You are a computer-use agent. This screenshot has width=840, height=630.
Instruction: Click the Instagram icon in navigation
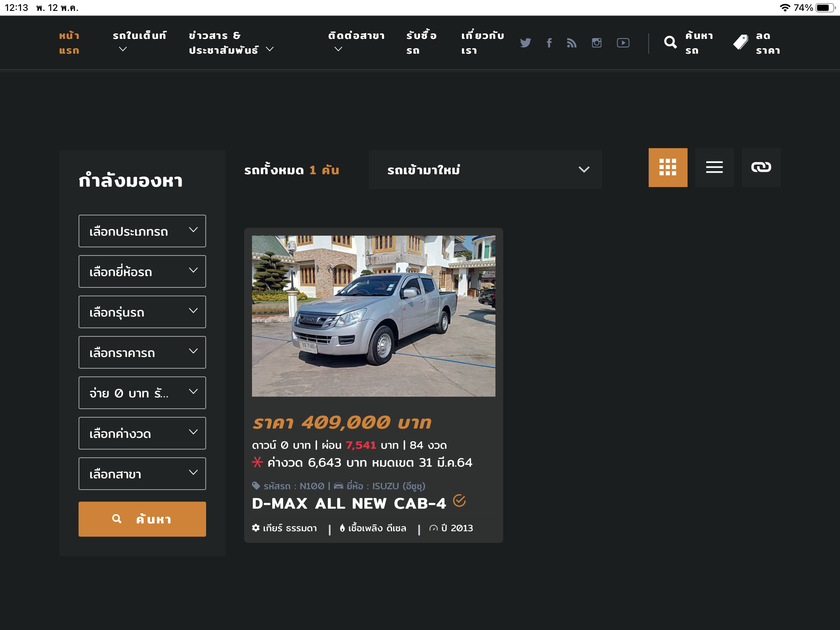(x=597, y=43)
